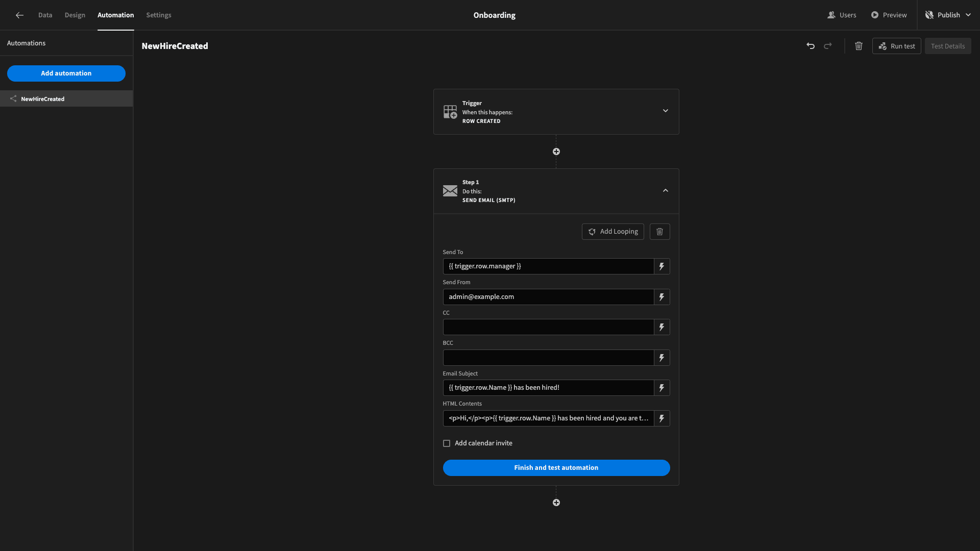Open bindings for the Email Subject field
980x551 pixels.
click(x=662, y=388)
